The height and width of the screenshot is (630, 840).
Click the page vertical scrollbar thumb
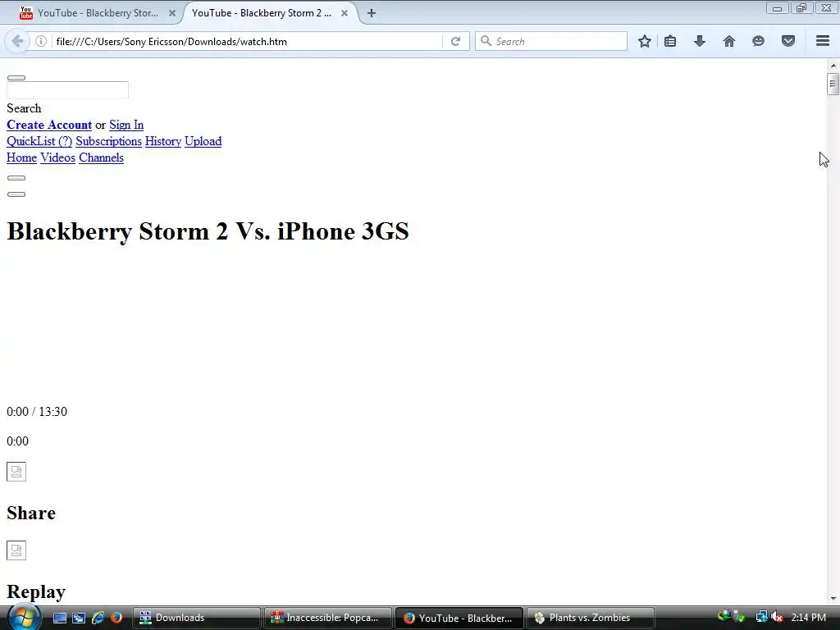pyautogui.click(x=833, y=84)
